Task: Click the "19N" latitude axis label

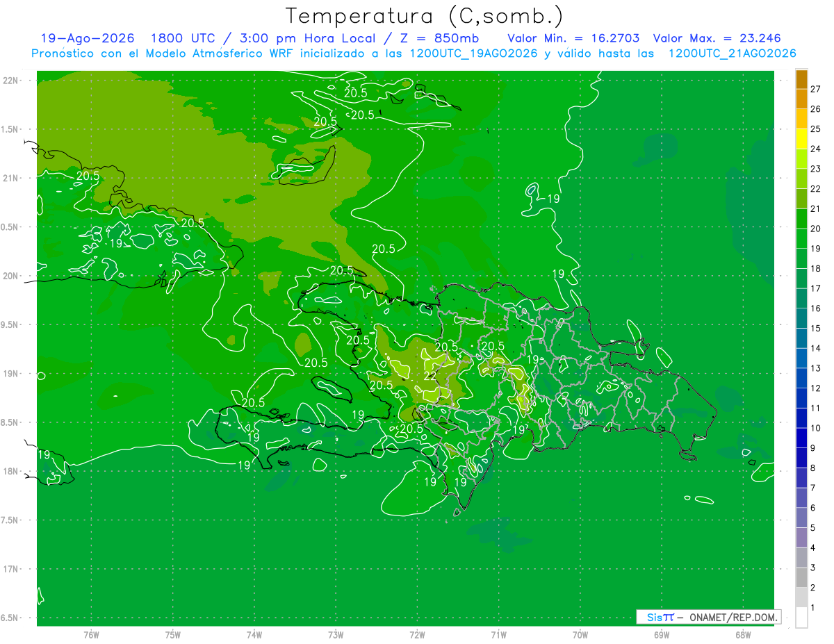Action: tap(10, 374)
